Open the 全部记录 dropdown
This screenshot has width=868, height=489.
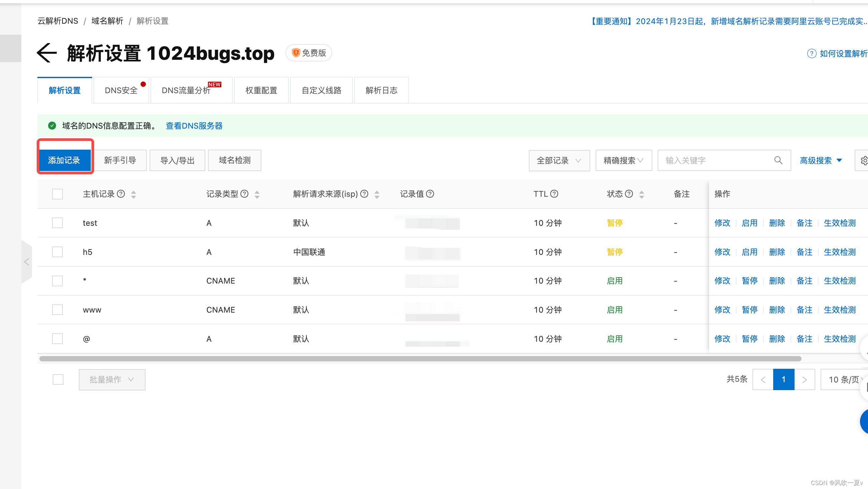coord(559,161)
